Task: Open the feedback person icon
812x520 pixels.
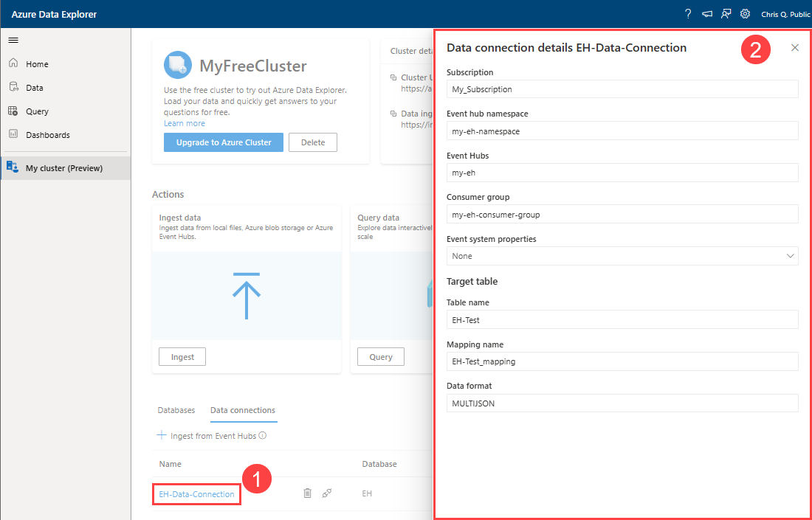Action: click(726, 14)
